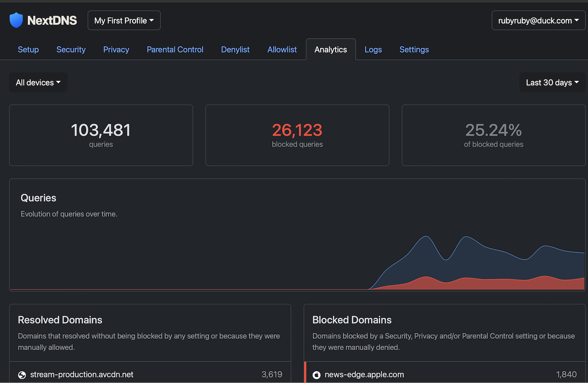588x383 pixels.
Task: Click the NextDNS shield logo icon
Action: (x=16, y=20)
